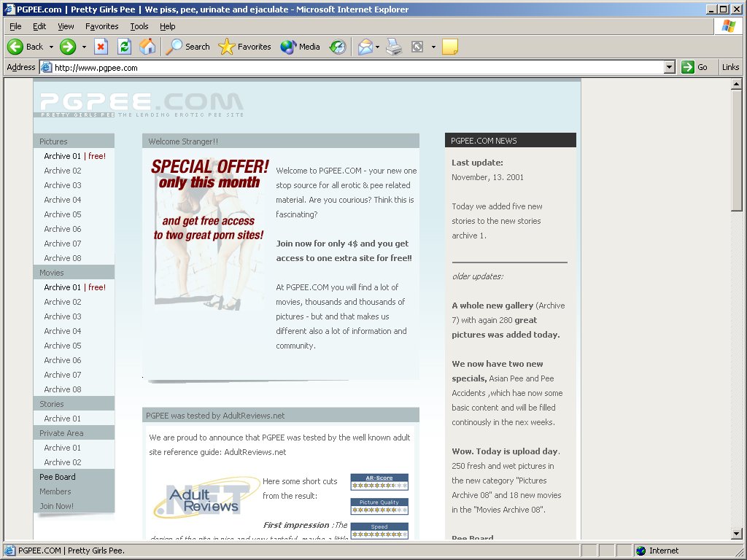Open the Edit menu
Screen dimensions: 747x560
pyautogui.click(x=39, y=26)
